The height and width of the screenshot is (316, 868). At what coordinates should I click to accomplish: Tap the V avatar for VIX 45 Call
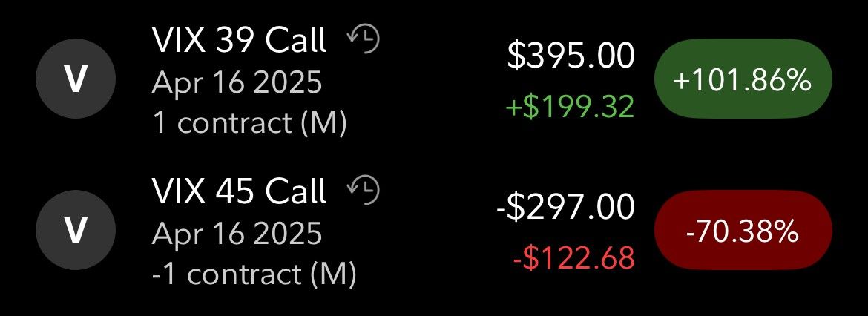coord(76,230)
